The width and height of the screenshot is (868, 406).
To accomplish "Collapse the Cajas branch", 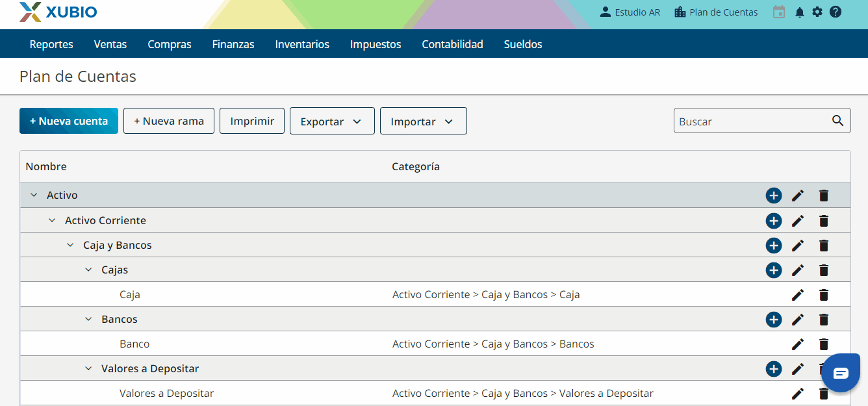I will click(x=88, y=270).
